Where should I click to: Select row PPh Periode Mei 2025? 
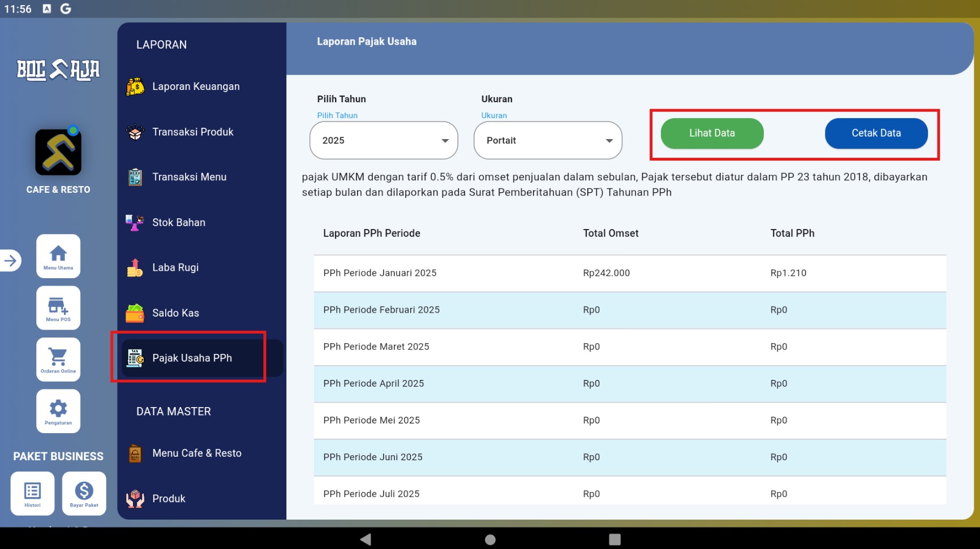tap(630, 420)
